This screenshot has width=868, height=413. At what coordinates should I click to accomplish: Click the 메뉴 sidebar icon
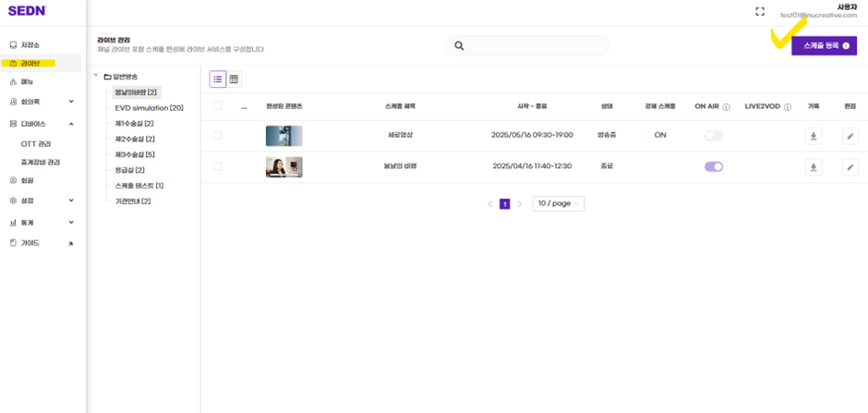(13, 82)
